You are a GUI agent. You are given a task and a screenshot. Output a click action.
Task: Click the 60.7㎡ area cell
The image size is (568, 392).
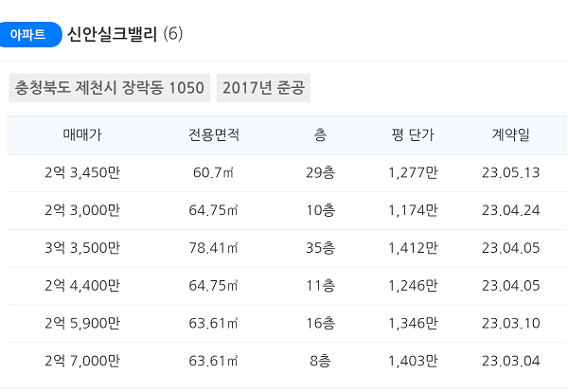click(213, 173)
